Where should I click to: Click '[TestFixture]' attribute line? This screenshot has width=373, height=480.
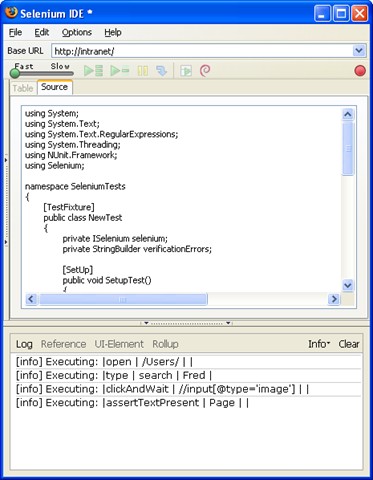pos(69,207)
